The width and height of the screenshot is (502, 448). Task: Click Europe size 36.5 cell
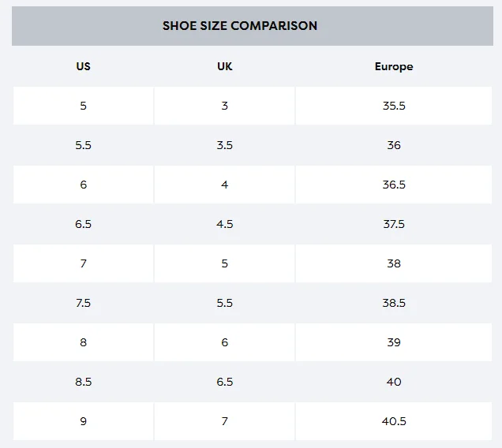(x=393, y=185)
